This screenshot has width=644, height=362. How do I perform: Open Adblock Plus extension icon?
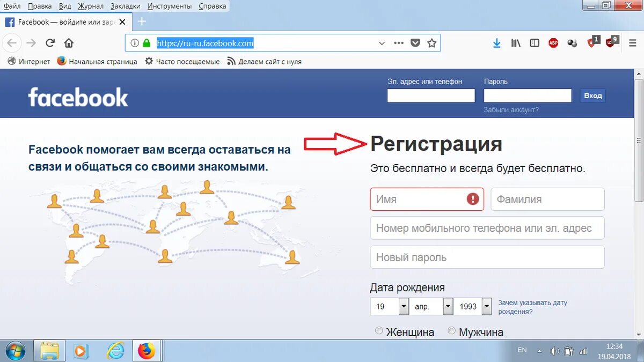(x=553, y=43)
